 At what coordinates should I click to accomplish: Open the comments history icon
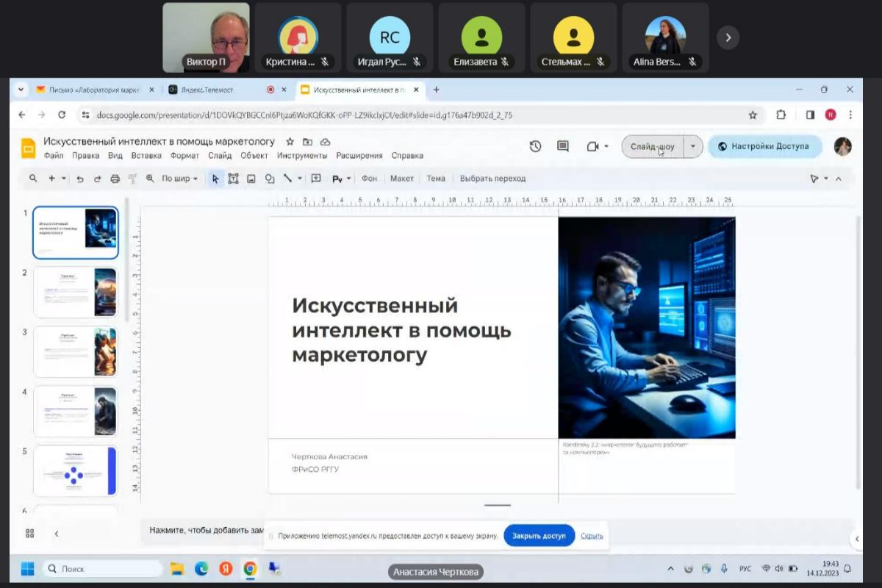[563, 146]
